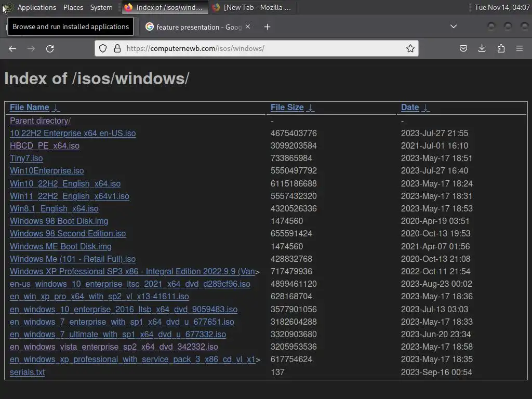Open en_windows_7_ultimate_with_sp1 iso link
Image resolution: width=532 pixels, height=399 pixels.
tap(118, 335)
